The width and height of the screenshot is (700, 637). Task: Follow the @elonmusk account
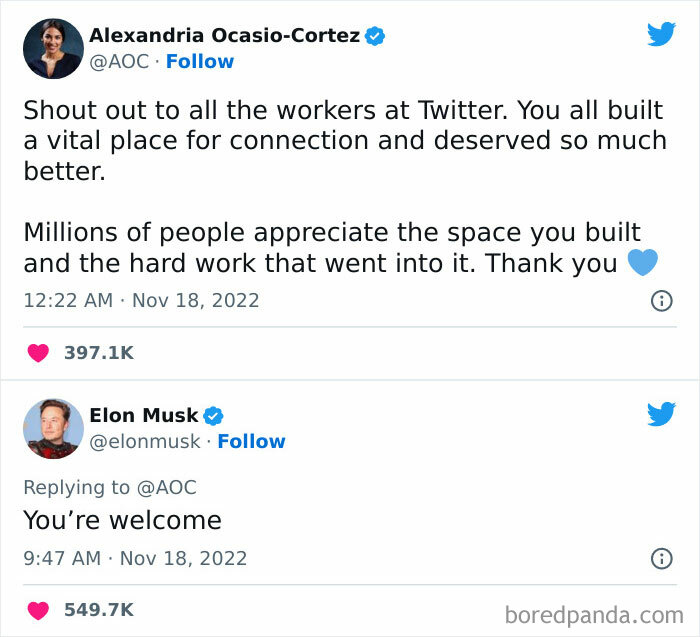pos(251,441)
